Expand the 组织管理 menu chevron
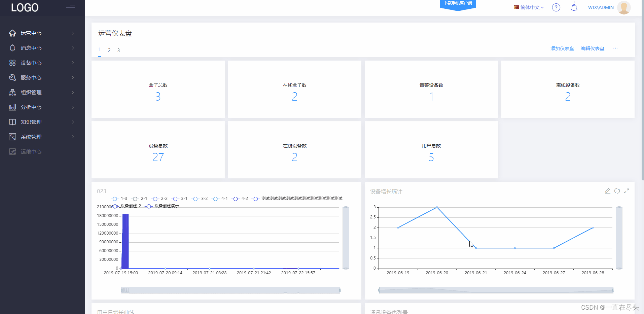This screenshot has width=644, height=314. (x=73, y=92)
